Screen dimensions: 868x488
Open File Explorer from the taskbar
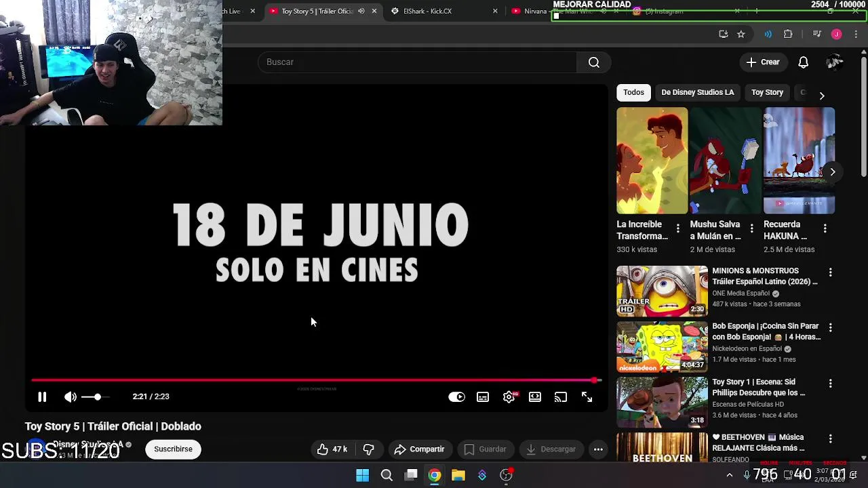(x=458, y=475)
